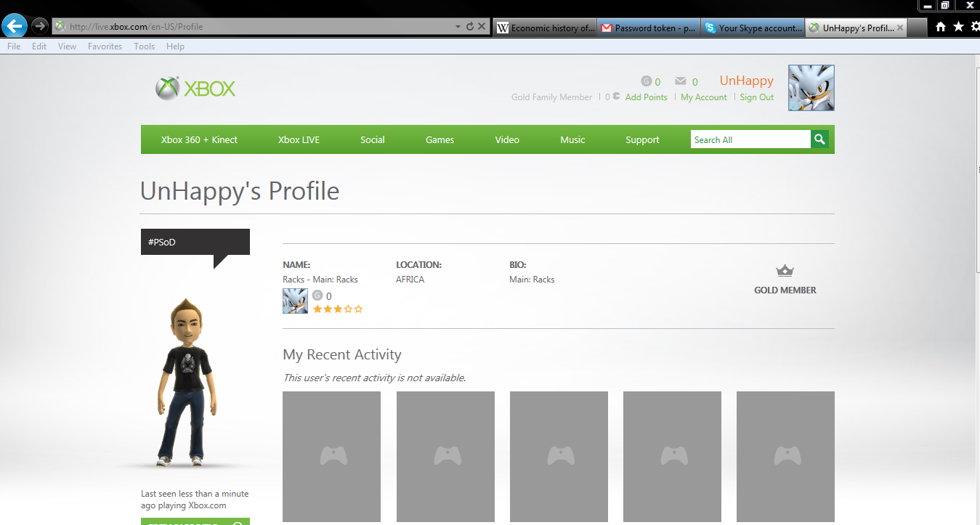Screen dimensions: 980x525
Task: Click the small gamerpic under Name
Action: [x=295, y=301]
